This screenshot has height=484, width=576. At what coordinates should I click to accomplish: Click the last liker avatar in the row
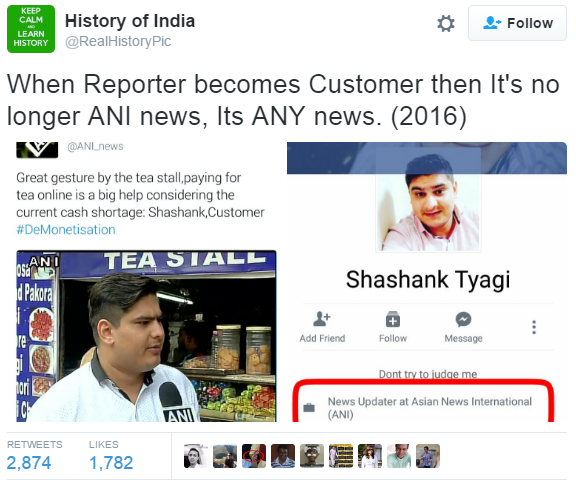click(x=428, y=456)
